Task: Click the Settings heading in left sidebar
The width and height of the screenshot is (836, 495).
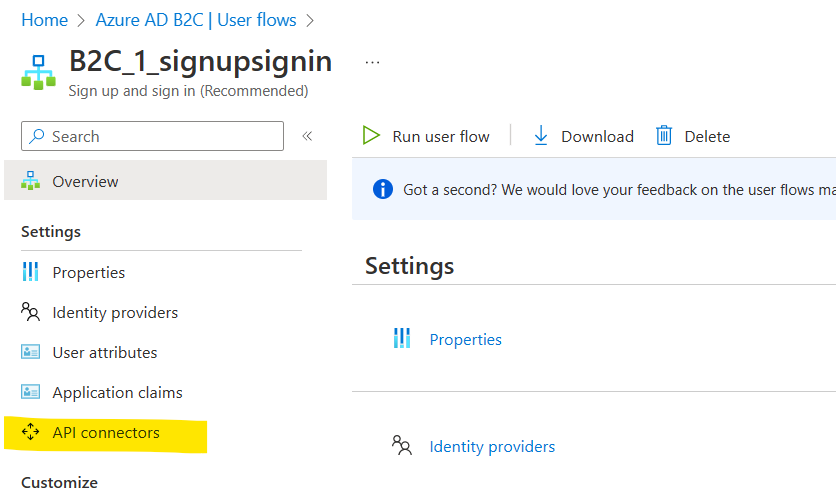Action: tap(51, 232)
